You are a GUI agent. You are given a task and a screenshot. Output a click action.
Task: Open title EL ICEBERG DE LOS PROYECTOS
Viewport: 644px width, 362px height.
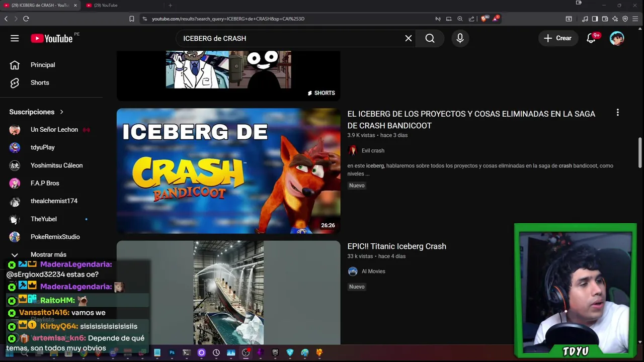point(471,120)
